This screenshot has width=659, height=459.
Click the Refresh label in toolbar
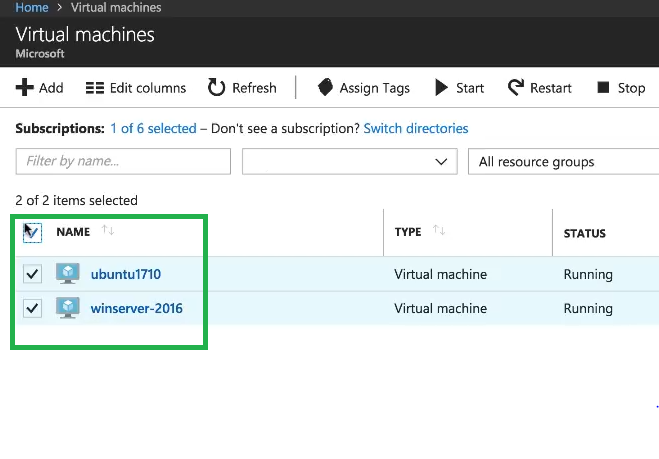254,88
